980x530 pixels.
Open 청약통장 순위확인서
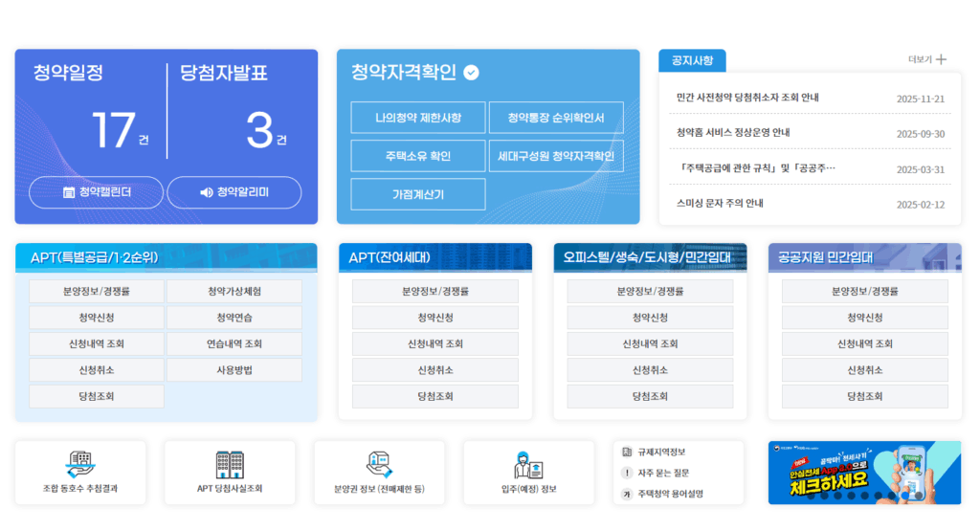coord(556,118)
